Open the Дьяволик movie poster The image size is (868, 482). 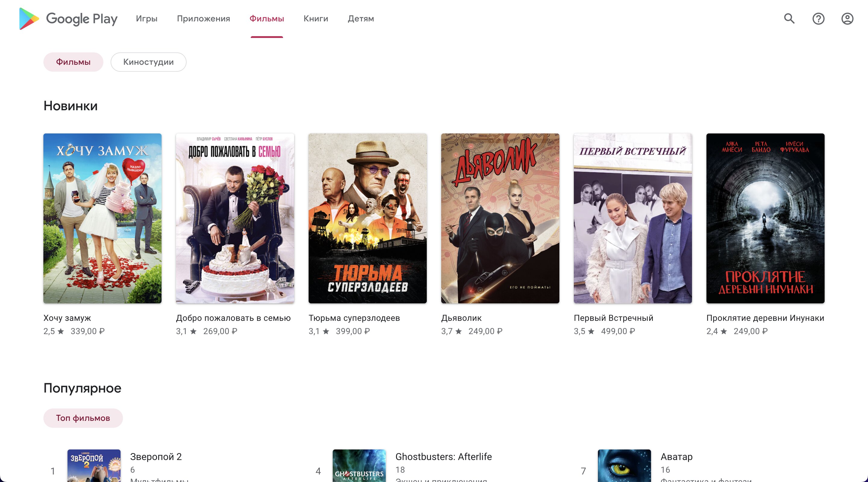pos(500,218)
